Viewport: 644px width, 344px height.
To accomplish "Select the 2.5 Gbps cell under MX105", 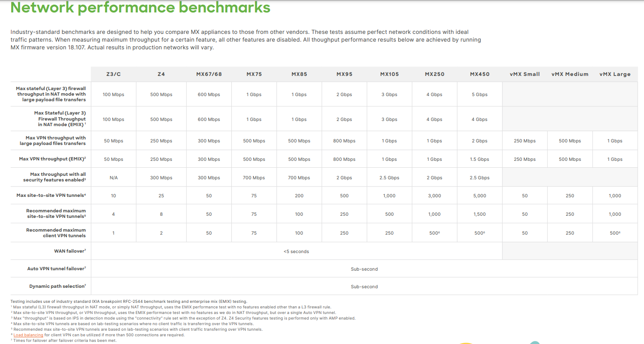I will (389, 177).
